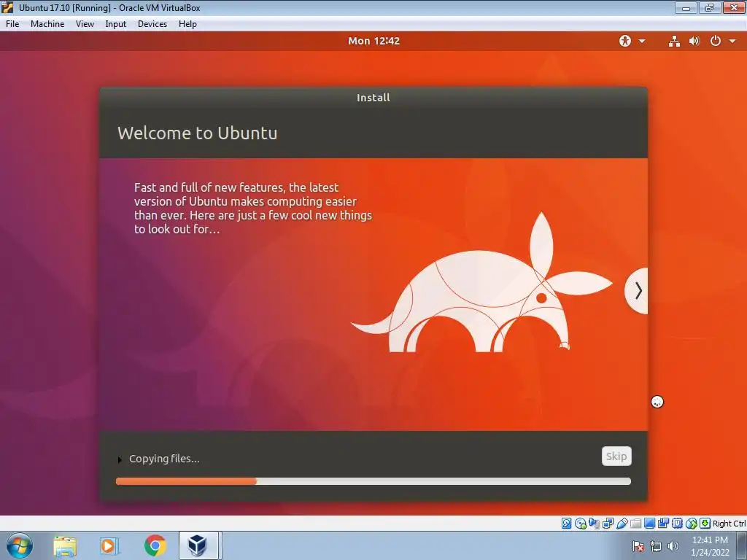Click the USB devices indicator icon
The image size is (747, 560).
click(622, 524)
